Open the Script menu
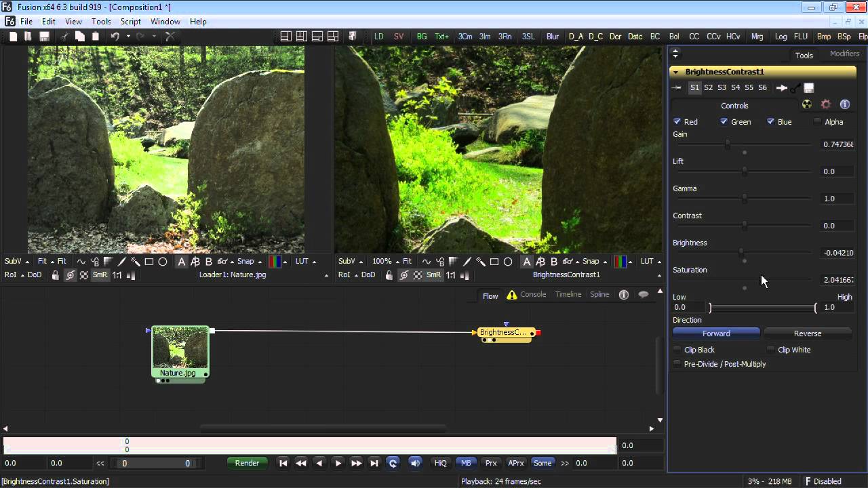 (x=130, y=22)
